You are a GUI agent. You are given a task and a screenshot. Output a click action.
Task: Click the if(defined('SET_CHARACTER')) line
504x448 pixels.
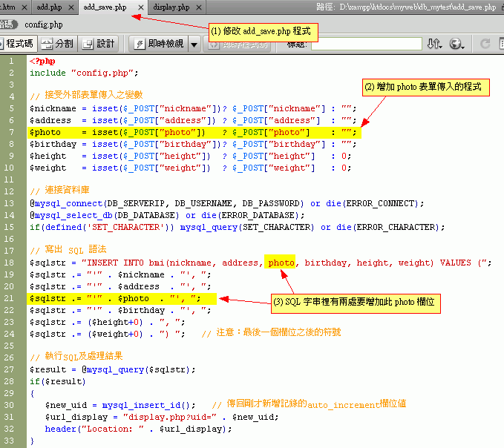(238, 228)
